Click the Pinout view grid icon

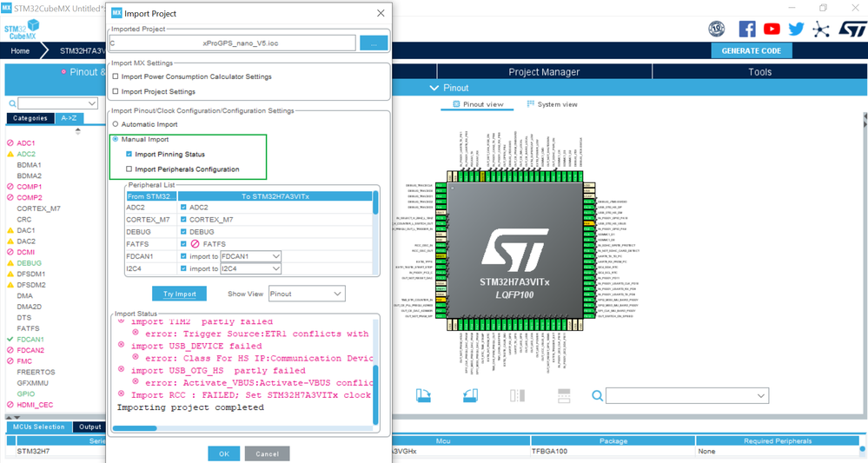(x=456, y=104)
